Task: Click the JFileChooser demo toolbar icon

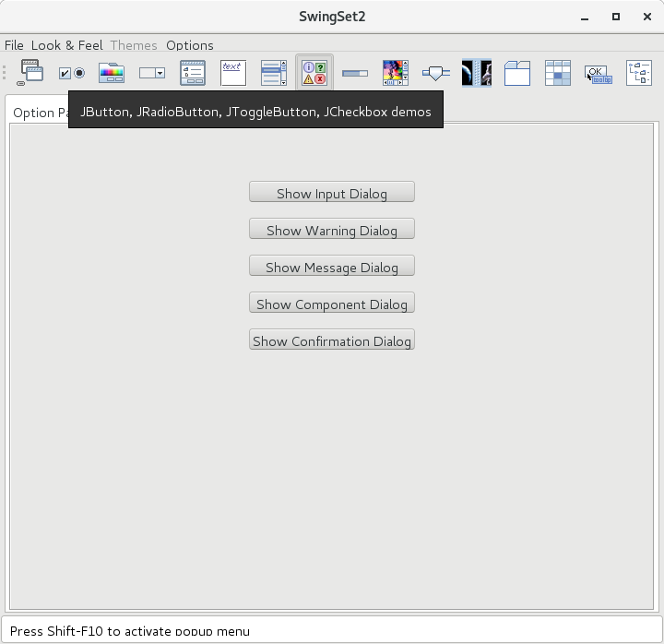Action: (152, 73)
